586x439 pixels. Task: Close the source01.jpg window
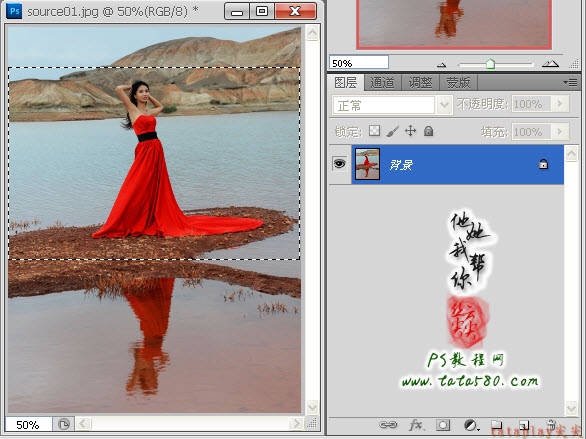(x=296, y=12)
